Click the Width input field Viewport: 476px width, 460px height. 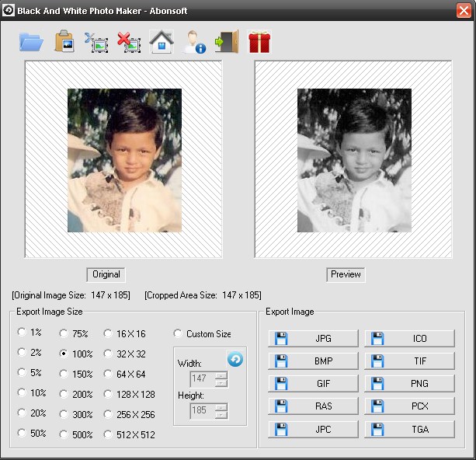click(x=202, y=378)
